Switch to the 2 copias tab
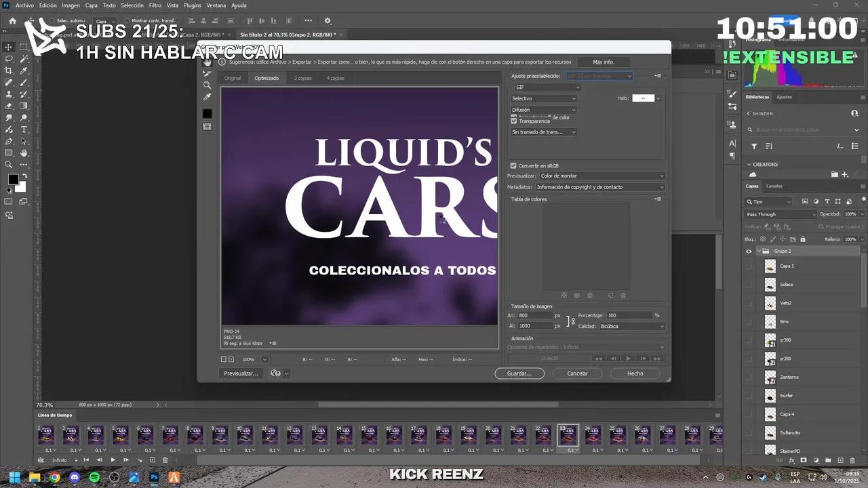868x488 pixels. tap(302, 78)
